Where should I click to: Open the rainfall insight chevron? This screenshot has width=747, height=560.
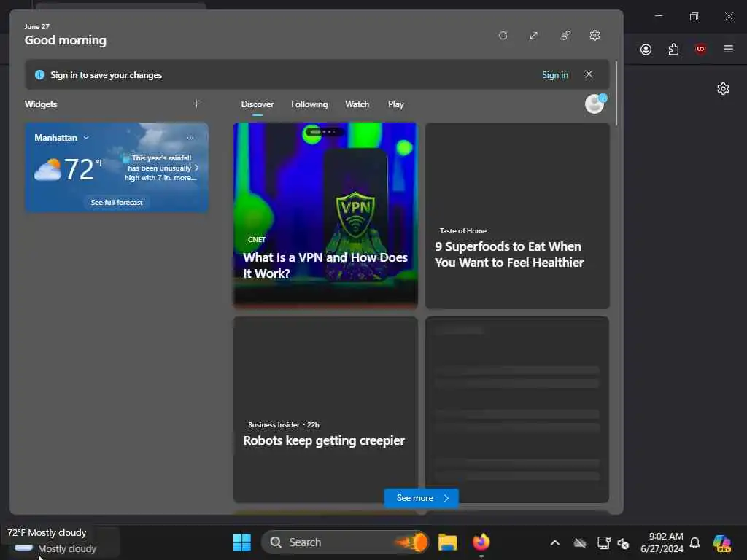coord(197,168)
